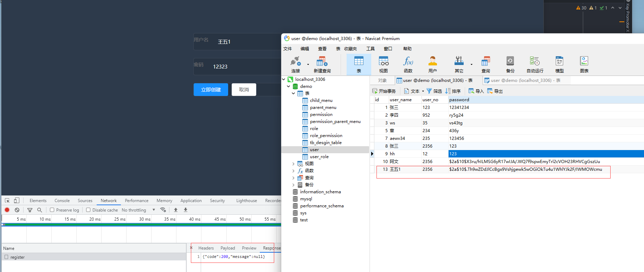Open the 工具 menu
The height and width of the screenshot is (272, 644).
tap(371, 49)
